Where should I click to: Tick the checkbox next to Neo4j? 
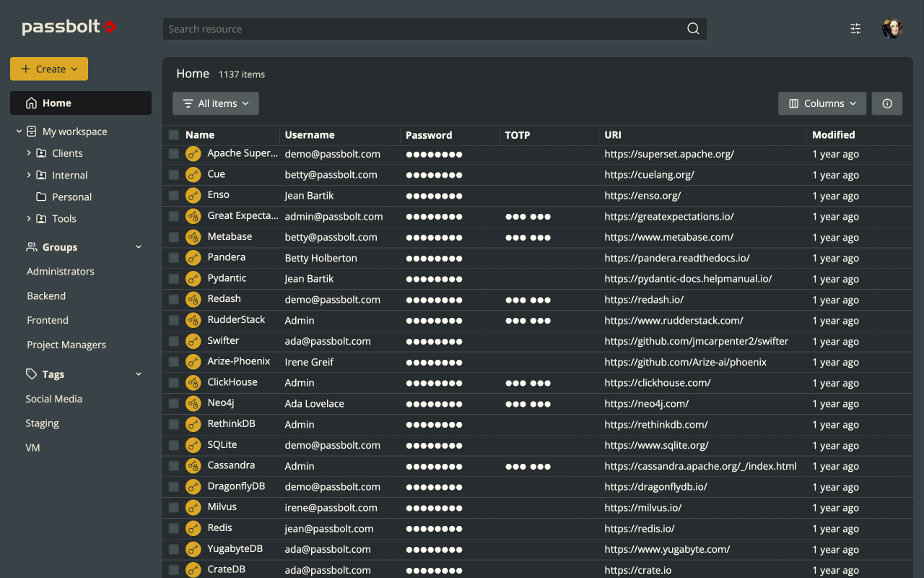(x=173, y=403)
